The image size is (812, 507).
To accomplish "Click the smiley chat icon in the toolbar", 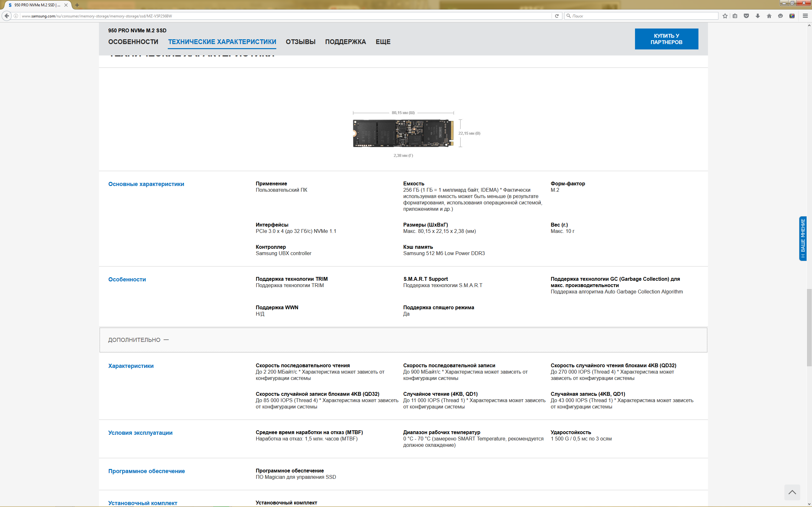I will click(781, 16).
